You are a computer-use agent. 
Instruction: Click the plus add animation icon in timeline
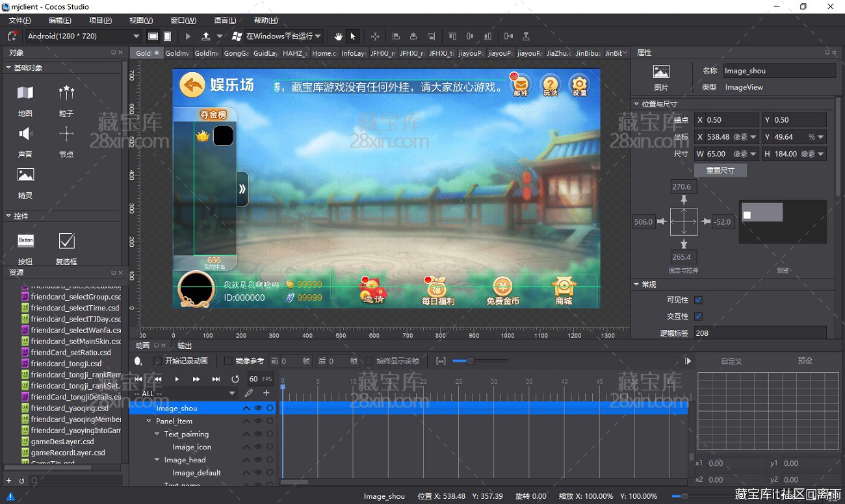coord(266,393)
